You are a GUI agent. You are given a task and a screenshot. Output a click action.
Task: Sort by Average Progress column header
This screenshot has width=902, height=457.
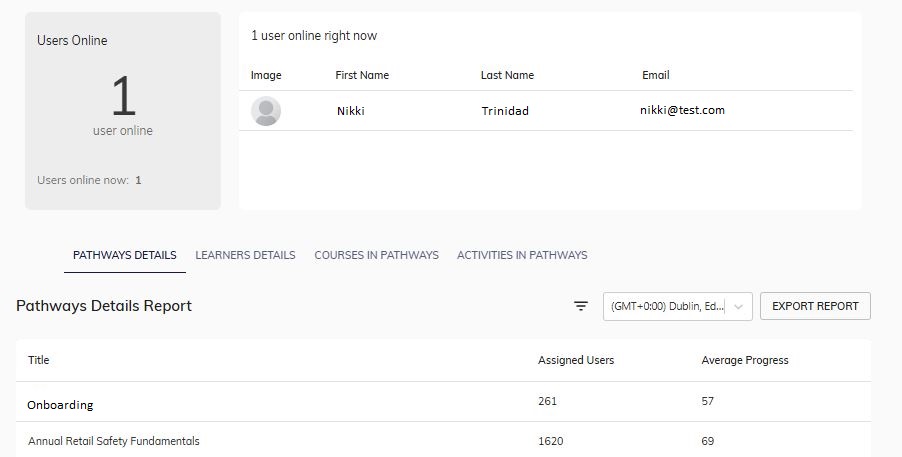click(745, 360)
